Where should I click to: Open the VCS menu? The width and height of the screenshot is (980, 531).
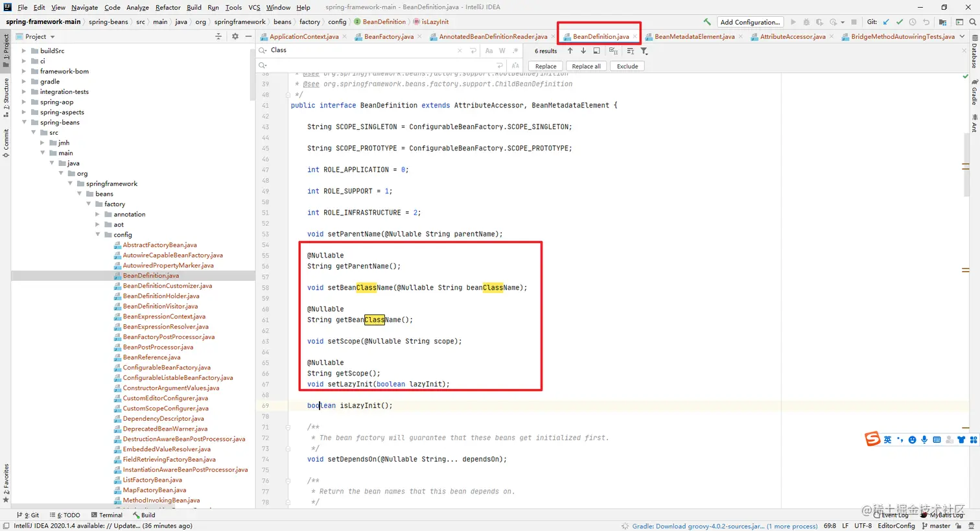coord(254,7)
